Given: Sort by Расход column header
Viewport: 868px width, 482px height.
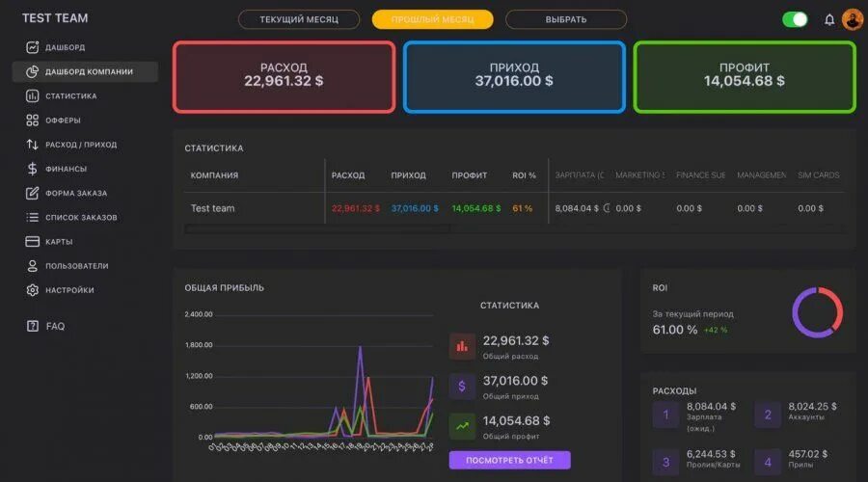Looking at the screenshot, I should pyautogui.click(x=348, y=174).
